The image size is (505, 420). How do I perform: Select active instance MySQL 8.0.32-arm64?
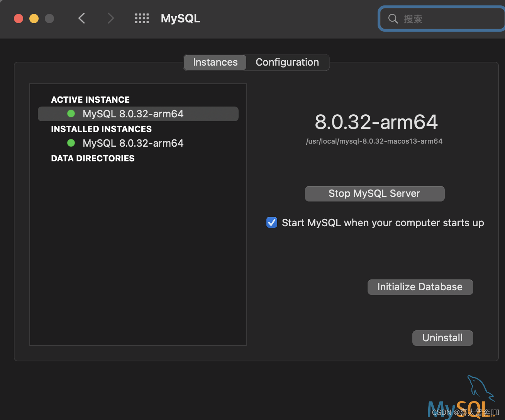tap(138, 114)
